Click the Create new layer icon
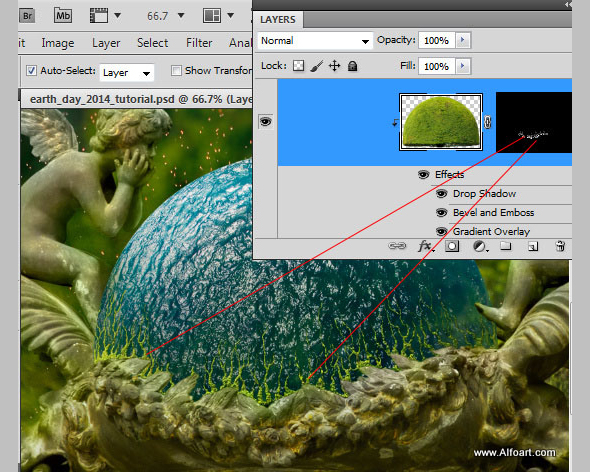The height and width of the screenshot is (472, 590). pyautogui.click(x=532, y=247)
